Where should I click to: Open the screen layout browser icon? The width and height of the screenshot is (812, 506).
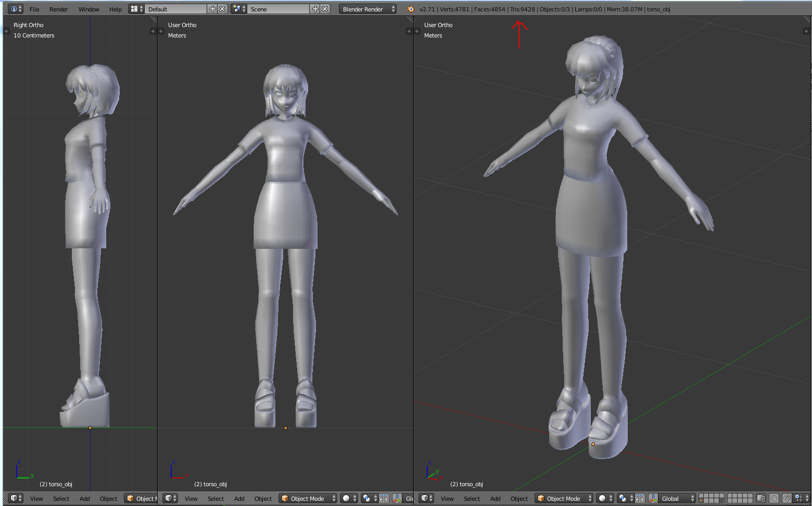pyautogui.click(x=136, y=9)
